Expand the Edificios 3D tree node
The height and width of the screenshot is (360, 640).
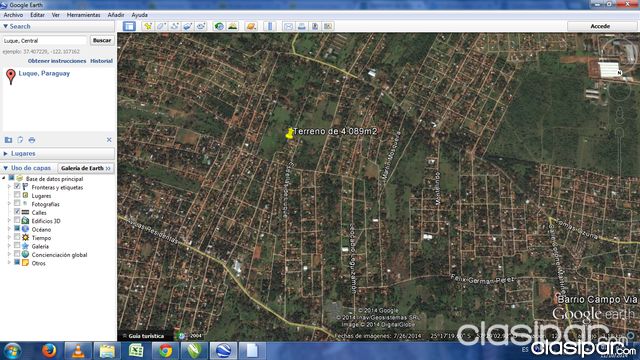pyautogui.click(x=9, y=220)
